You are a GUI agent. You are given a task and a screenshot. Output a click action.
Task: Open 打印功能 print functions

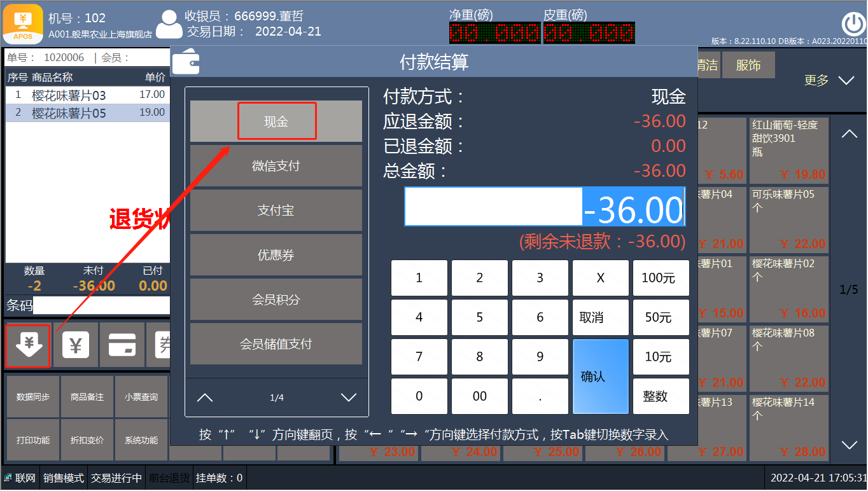point(33,440)
